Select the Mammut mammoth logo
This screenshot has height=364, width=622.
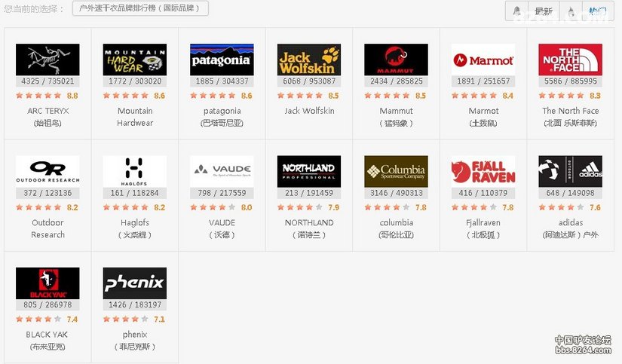pyautogui.click(x=396, y=60)
